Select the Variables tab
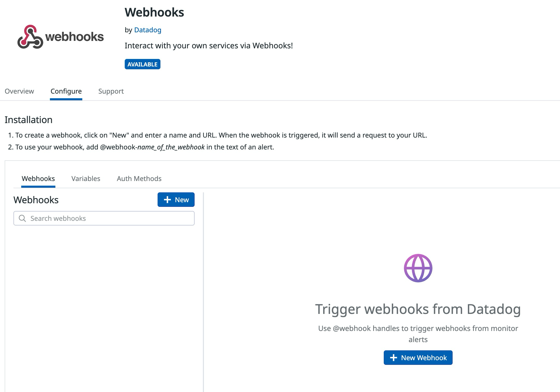Image resolution: width=560 pixels, height=392 pixels. tap(86, 178)
